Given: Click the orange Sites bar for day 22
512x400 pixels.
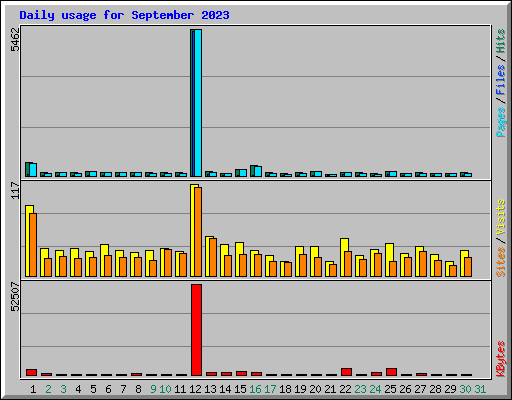Looking at the screenshot, I should tap(348, 264).
